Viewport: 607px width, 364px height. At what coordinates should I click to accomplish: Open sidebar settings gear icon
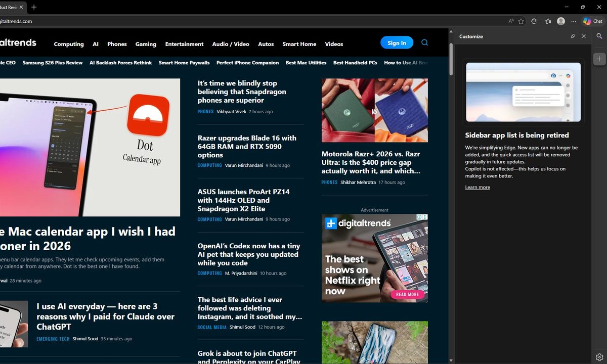(x=599, y=357)
